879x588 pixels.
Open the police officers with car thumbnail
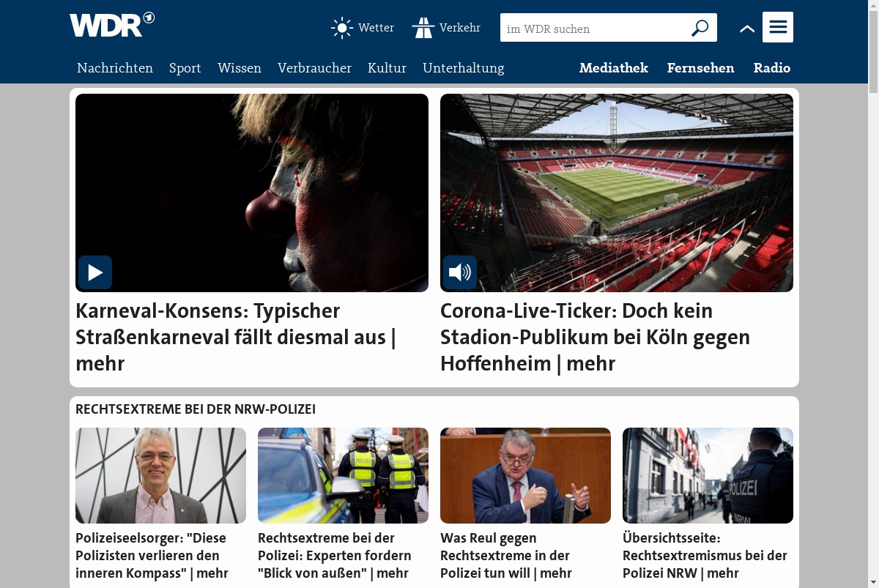343,475
